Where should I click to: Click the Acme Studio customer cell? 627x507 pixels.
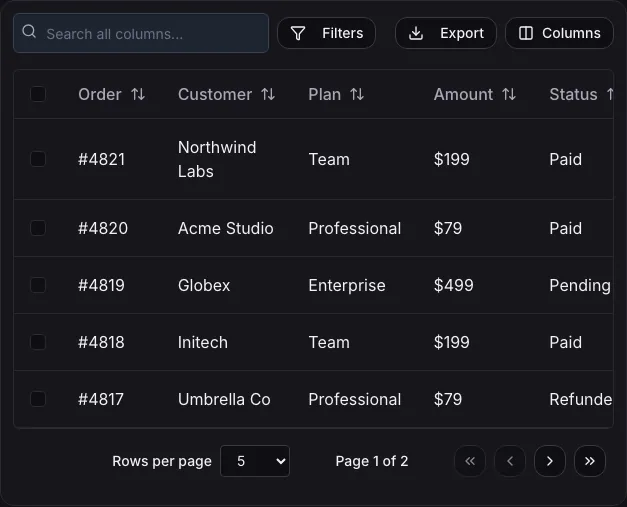[x=226, y=228]
